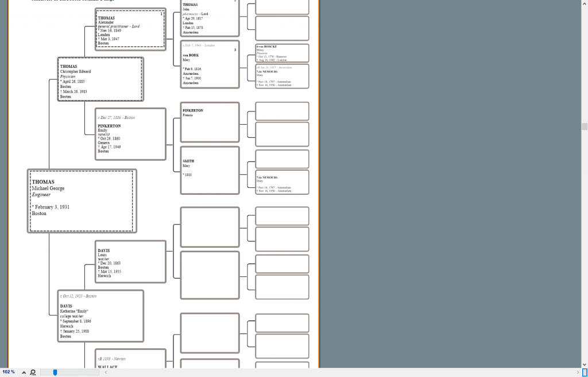Click the left chevron at end of zoom bar
Viewport: 588px width, 377px height.
[x=105, y=372]
